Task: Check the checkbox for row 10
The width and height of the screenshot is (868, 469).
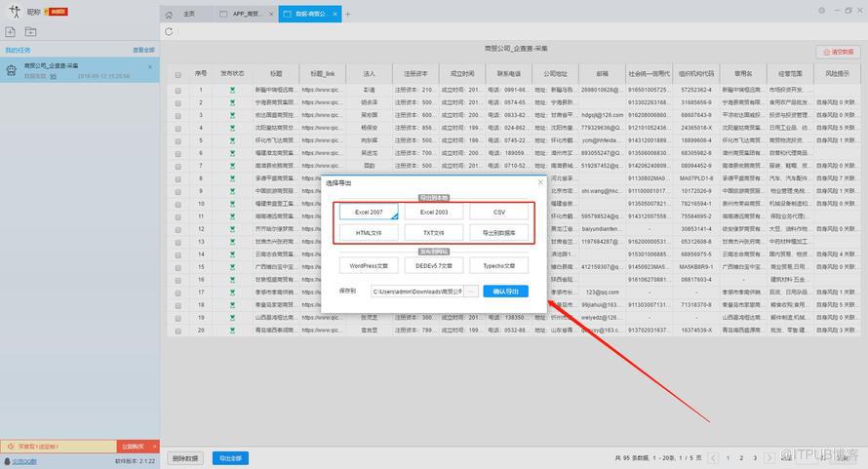Action: pos(178,205)
